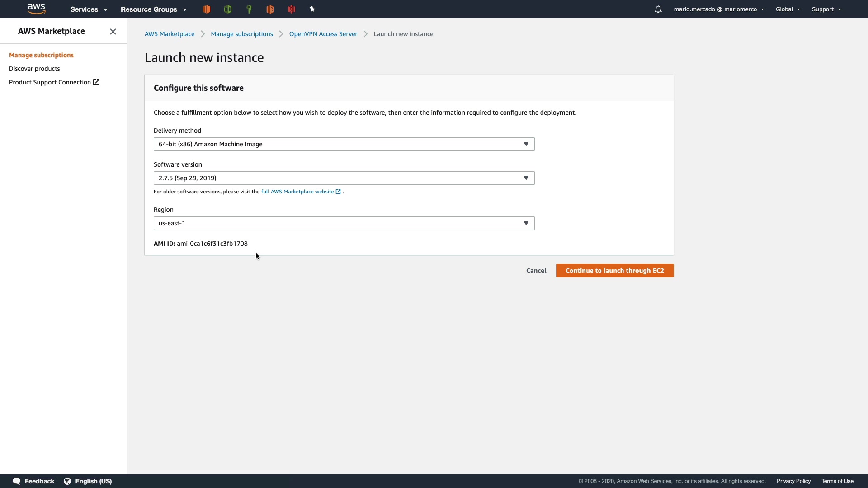This screenshot has width=868, height=488.
Task: Open the Resource Groups menu
Action: coord(153,9)
